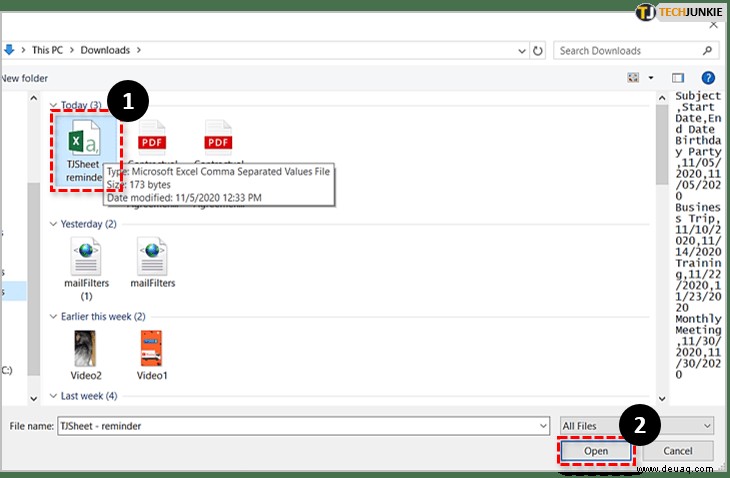Expand chevron after This PC breadcrumb
730x478 pixels.
coord(72,50)
